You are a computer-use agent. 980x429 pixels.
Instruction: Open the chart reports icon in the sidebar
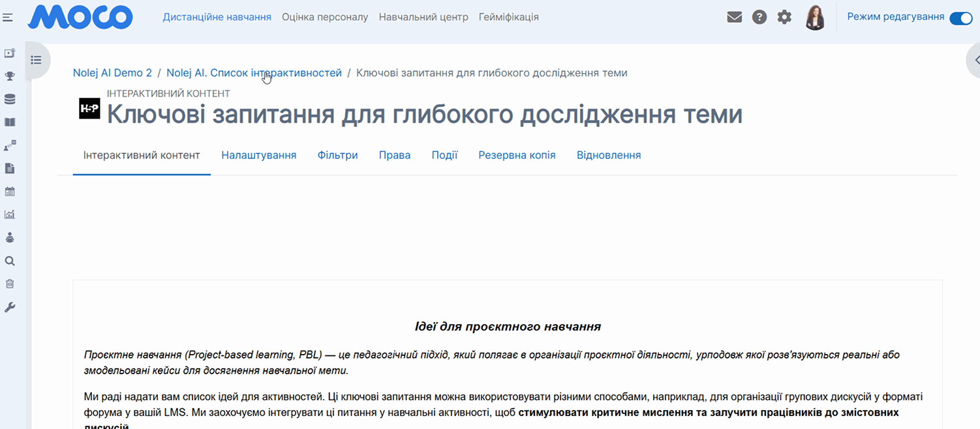pyautogui.click(x=10, y=214)
